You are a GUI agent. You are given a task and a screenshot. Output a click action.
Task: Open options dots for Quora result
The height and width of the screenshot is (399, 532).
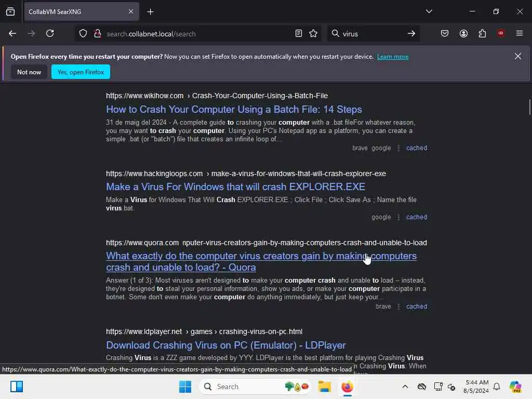tap(398, 307)
